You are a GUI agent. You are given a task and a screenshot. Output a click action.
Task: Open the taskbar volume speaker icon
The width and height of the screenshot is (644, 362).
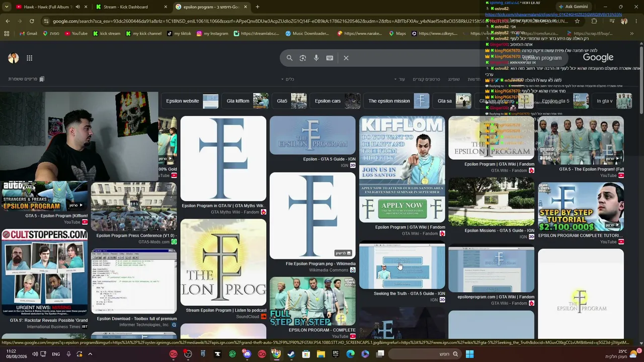coord(35,354)
